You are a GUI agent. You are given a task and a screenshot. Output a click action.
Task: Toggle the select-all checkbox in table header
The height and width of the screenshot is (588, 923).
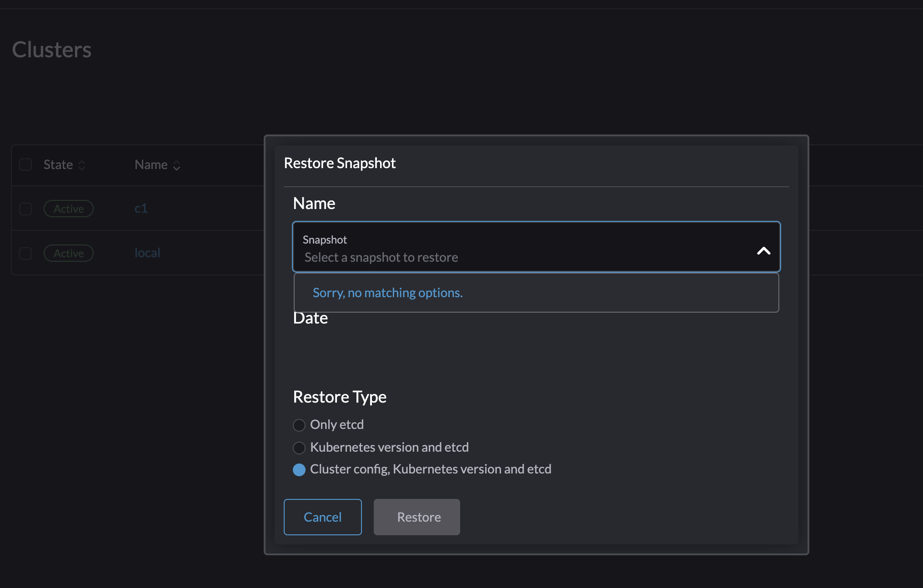click(x=25, y=165)
